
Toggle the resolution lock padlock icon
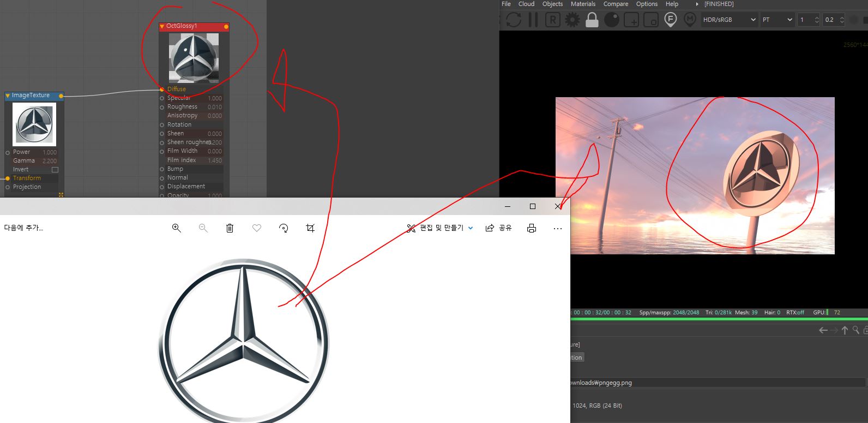click(x=592, y=20)
